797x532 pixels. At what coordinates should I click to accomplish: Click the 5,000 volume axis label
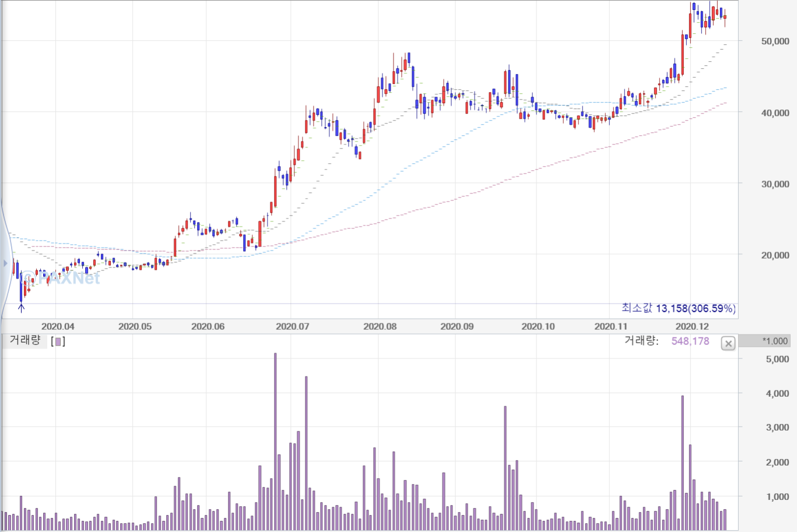pos(777,359)
